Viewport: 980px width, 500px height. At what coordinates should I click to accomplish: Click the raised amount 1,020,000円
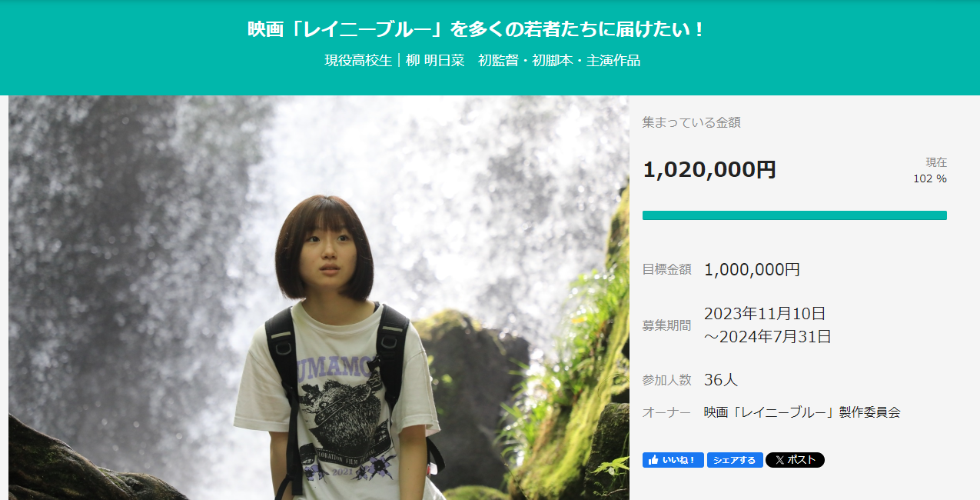tap(709, 170)
